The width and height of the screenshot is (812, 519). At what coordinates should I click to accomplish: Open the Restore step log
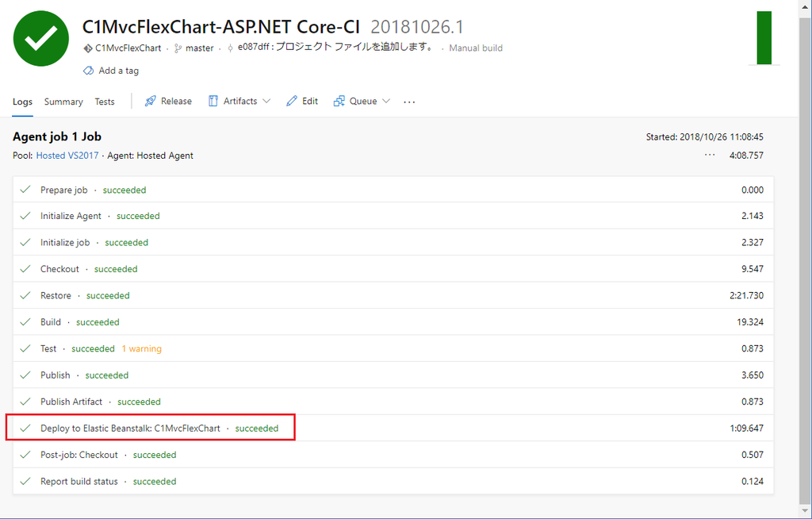tap(393, 295)
